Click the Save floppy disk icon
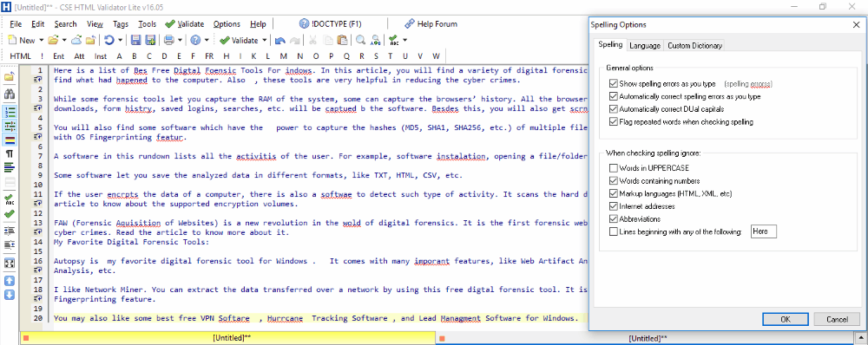Viewport: 868px width, 345px height. coord(135,41)
